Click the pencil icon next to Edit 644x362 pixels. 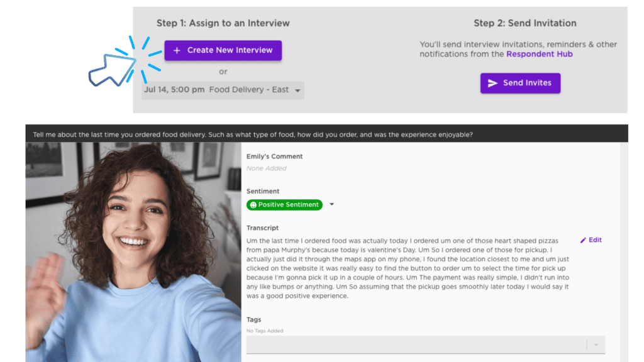point(583,240)
